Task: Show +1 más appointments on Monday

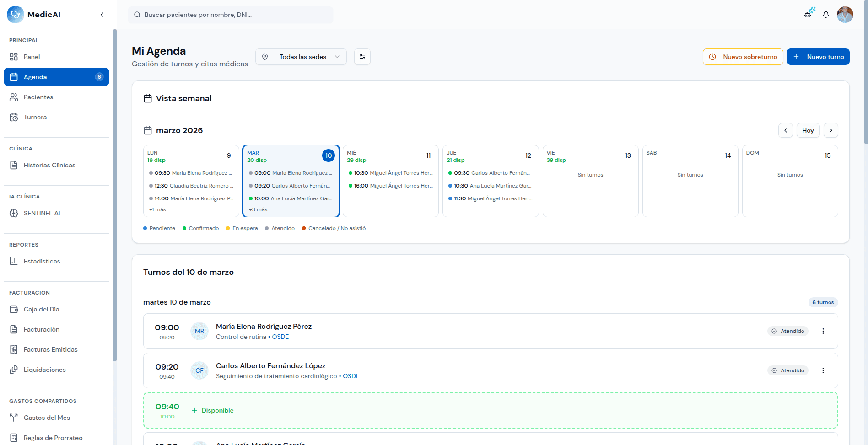Action: pyautogui.click(x=157, y=209)
